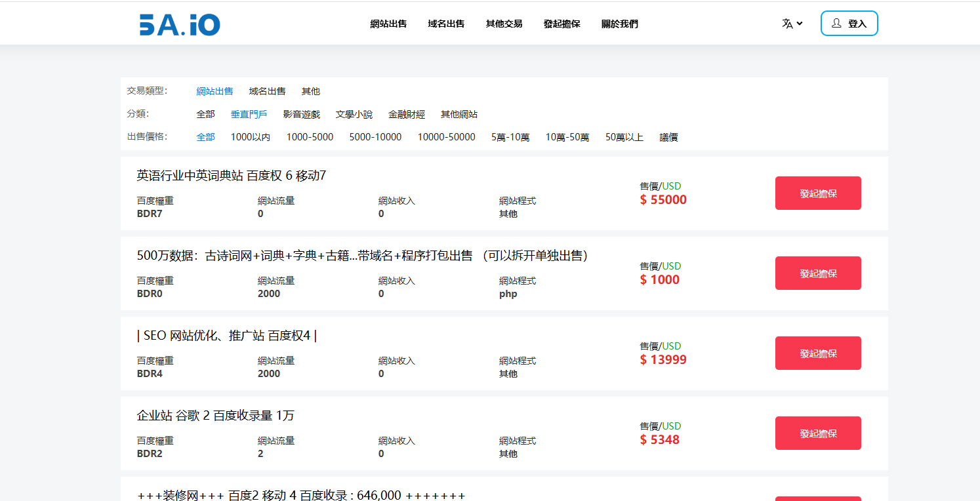Click the BDR7 Baidu weight value
980x501 pixels.
pyautogui.click(x=150, y=214)
